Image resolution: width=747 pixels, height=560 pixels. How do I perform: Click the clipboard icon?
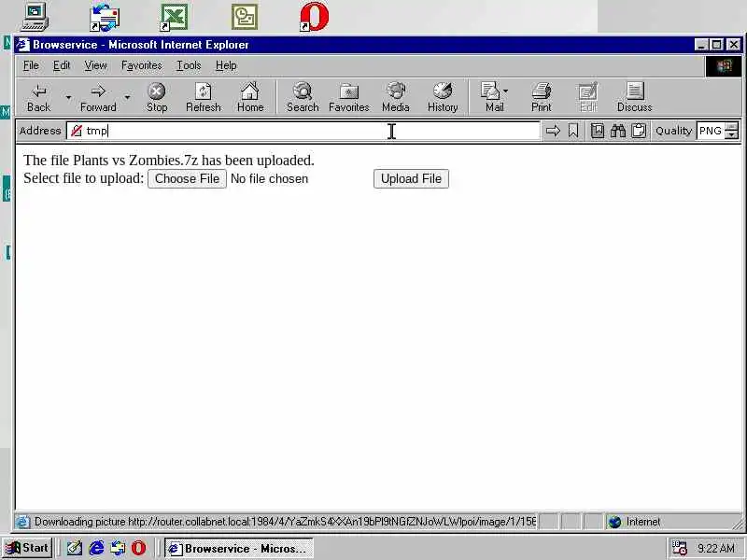click(639, 131)
